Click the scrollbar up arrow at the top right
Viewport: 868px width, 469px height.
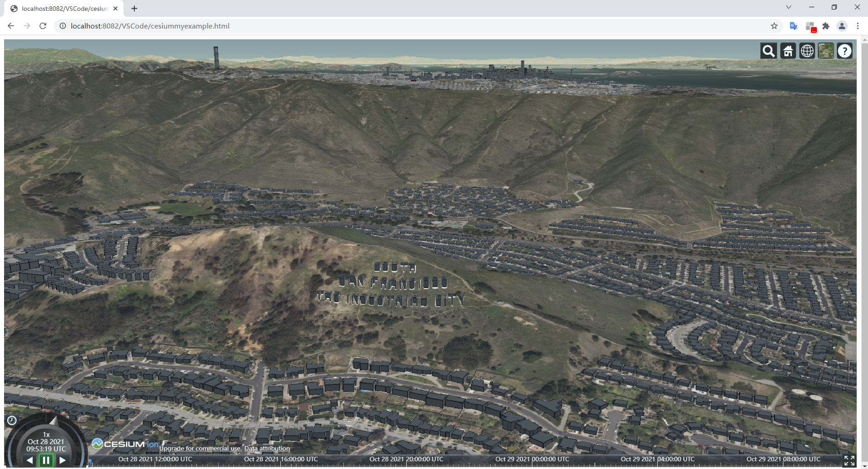[864, 39]
